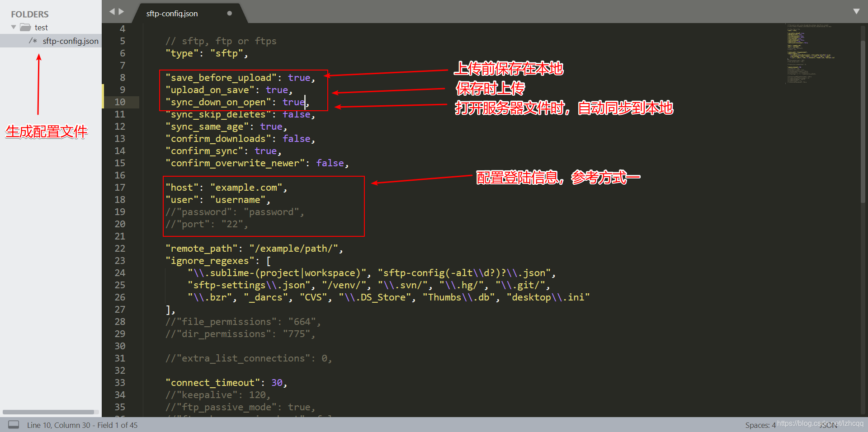The width and height of the screenshot is (868, 432).
Task: Place cursor on "upload_on_save" key
Action: [210, 90]
